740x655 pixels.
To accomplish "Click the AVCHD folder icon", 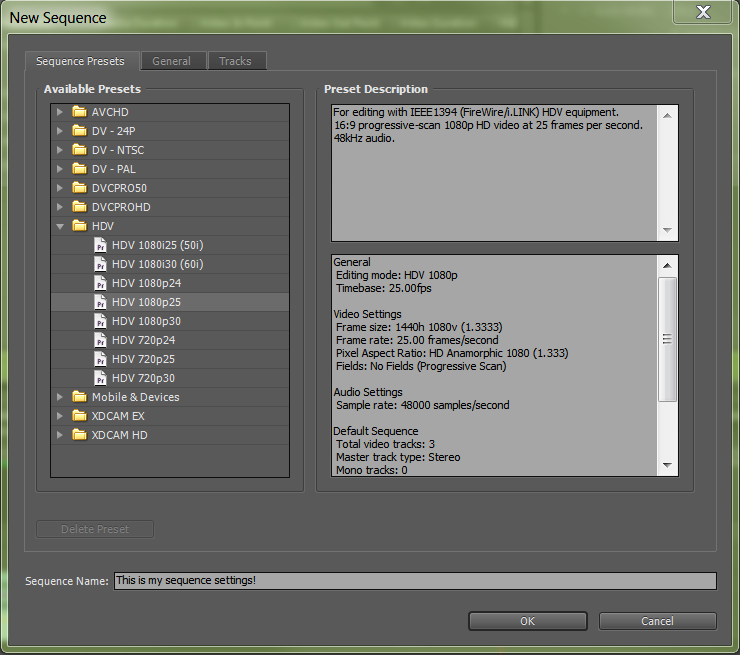I will pos(79,112).
